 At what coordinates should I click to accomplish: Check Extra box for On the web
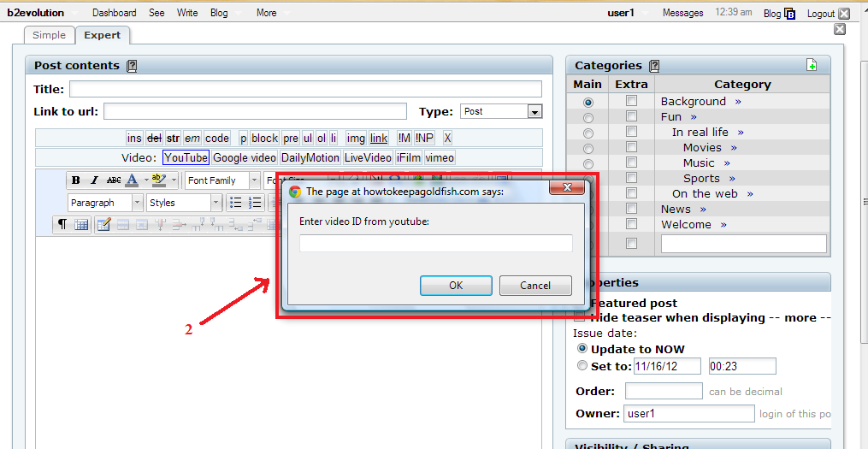(x=631, y=193)
